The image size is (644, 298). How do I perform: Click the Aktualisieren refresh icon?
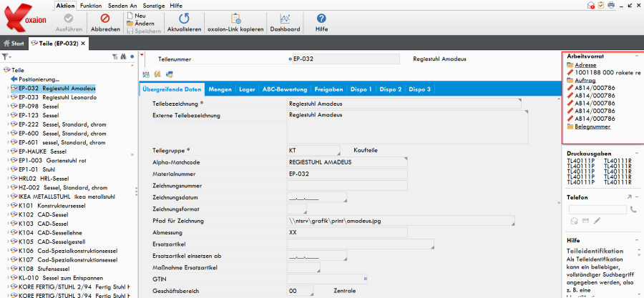[x=184, y=18]
